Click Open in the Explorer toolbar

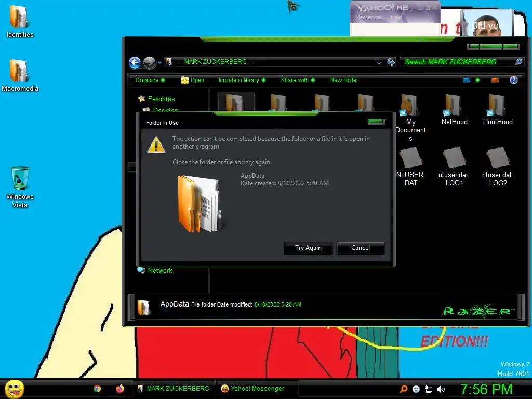[192, 80]
